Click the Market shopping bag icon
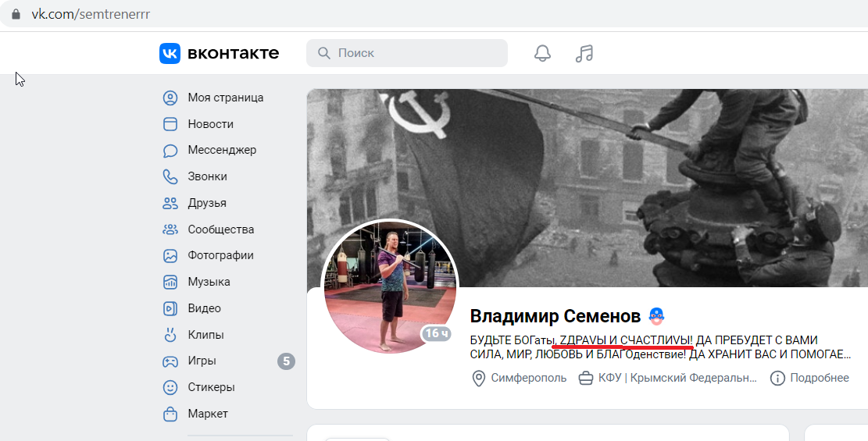The image size is (868, 441). tap(170, 414)
